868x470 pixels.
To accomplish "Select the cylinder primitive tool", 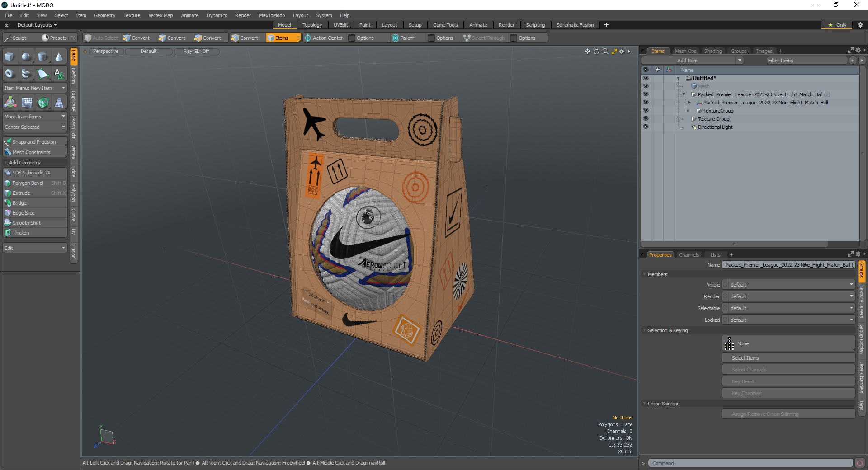I will [x=42, y=57].
